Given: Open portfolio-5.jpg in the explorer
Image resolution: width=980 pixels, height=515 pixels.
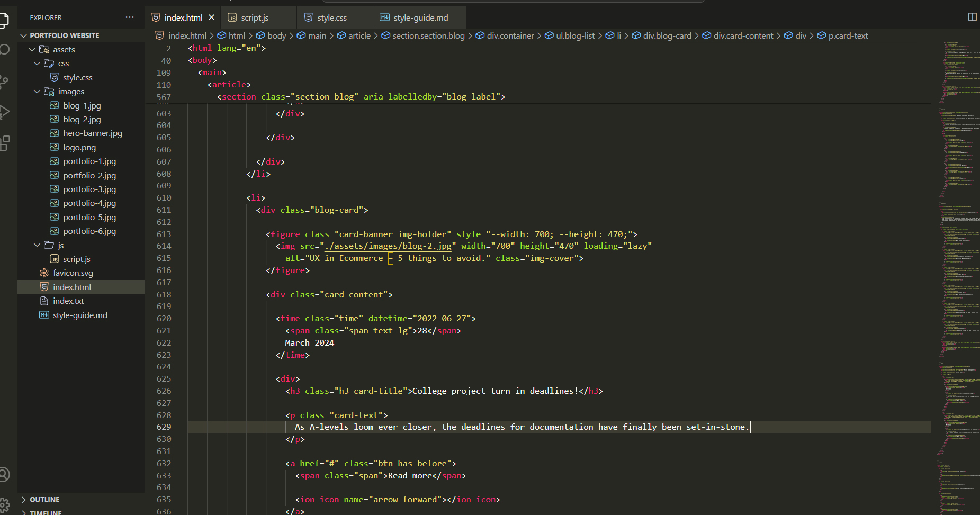Looking at the screenshot, I should (81, 217).
